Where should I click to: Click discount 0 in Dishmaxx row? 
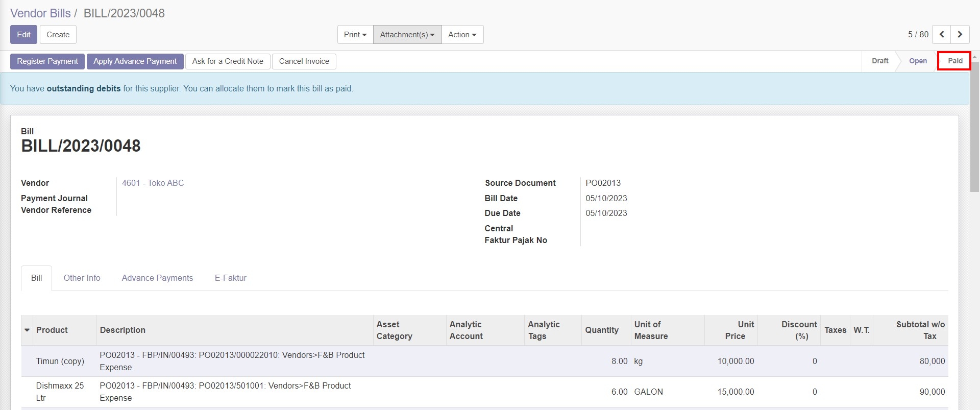click(815, 392)
